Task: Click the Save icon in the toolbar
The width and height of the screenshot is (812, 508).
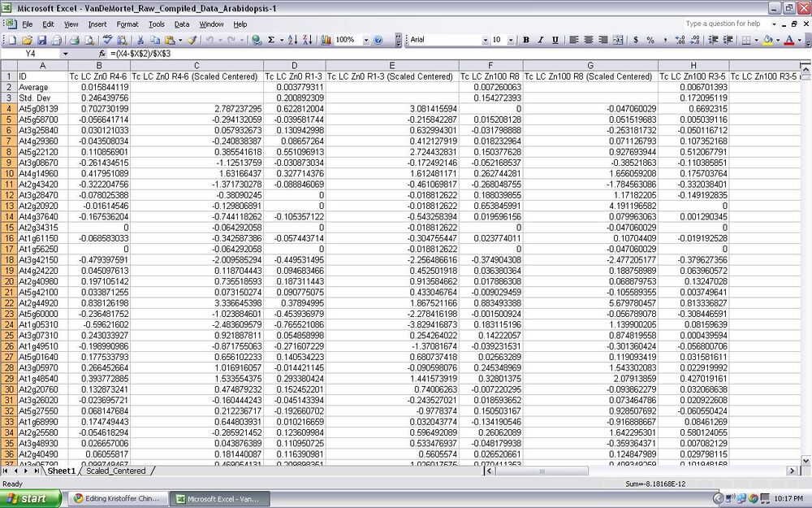Action: [41, 40]
